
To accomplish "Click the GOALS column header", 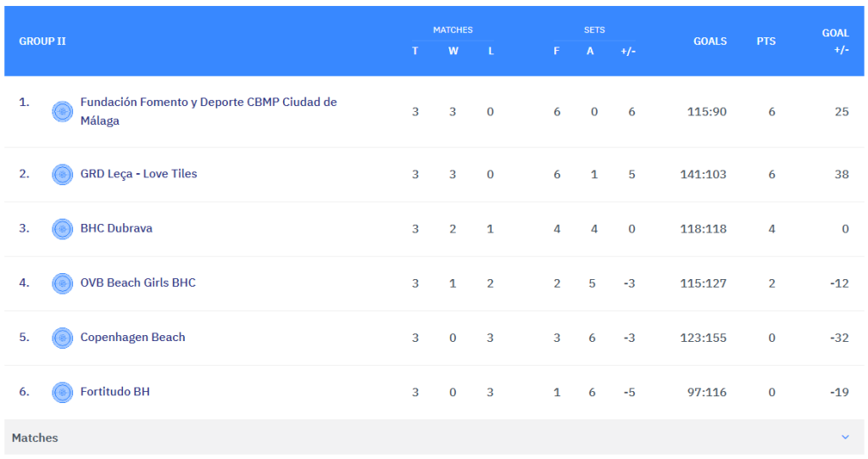I will pos(709,41).
